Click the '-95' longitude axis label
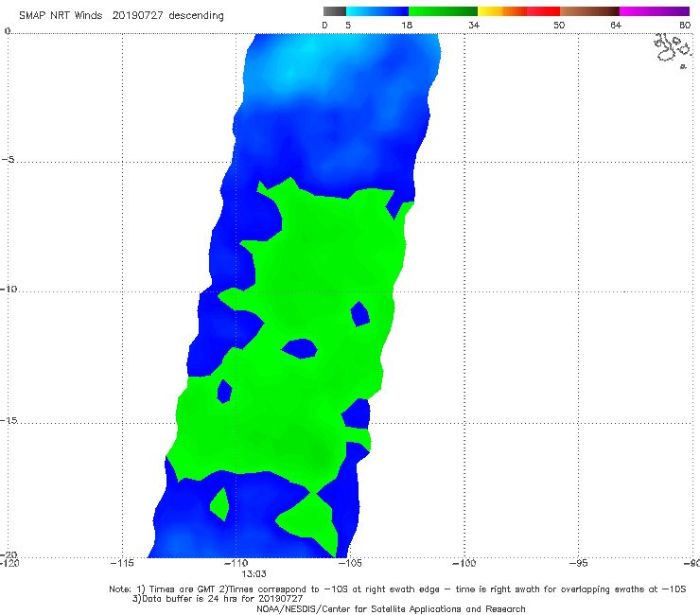The image size is (700, 615). pos(578,563)
